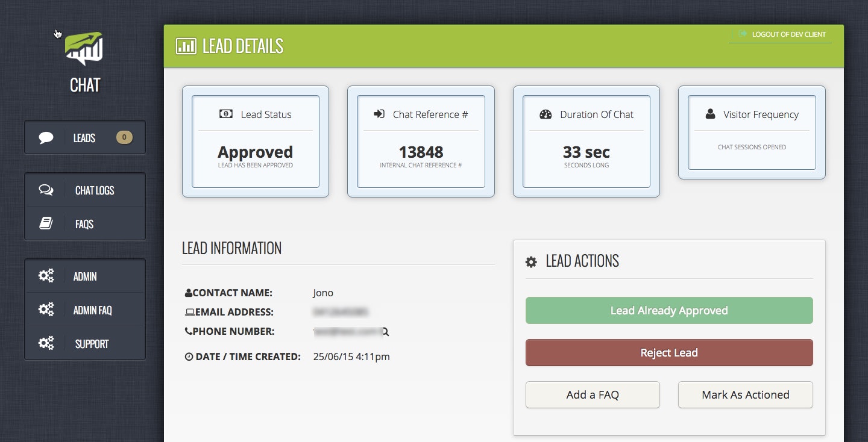Click the Lead Actions heading
The width and height of the screenshot is (868, 442).
tap(582, 261)
